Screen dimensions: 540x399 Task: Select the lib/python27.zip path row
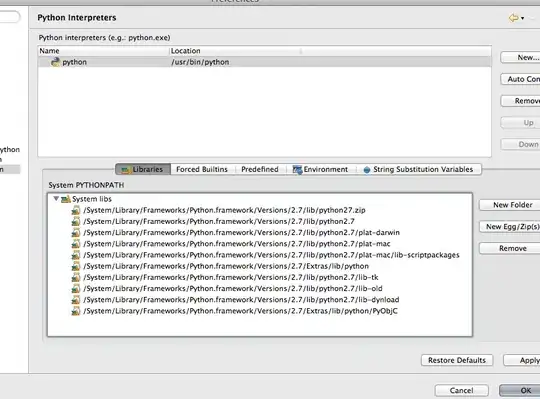(224, 210)
